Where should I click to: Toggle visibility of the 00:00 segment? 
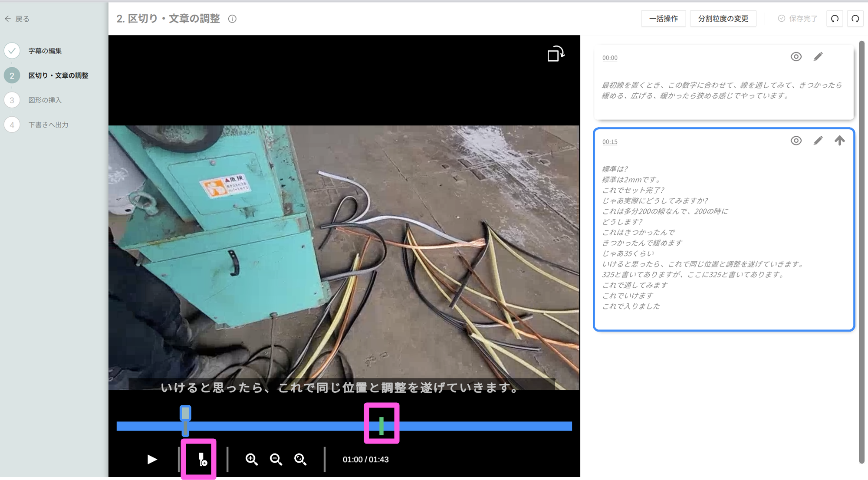tap(796, 57)
